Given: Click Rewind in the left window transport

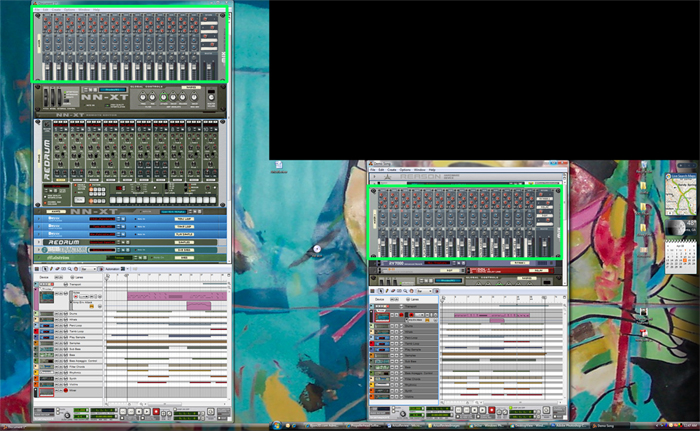Looking at the screenshot, I should tap(123, 411).
